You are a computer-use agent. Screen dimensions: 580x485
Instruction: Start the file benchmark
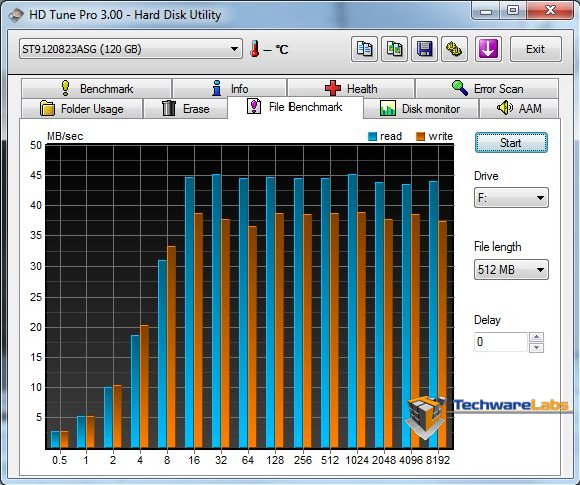point(511,143)
